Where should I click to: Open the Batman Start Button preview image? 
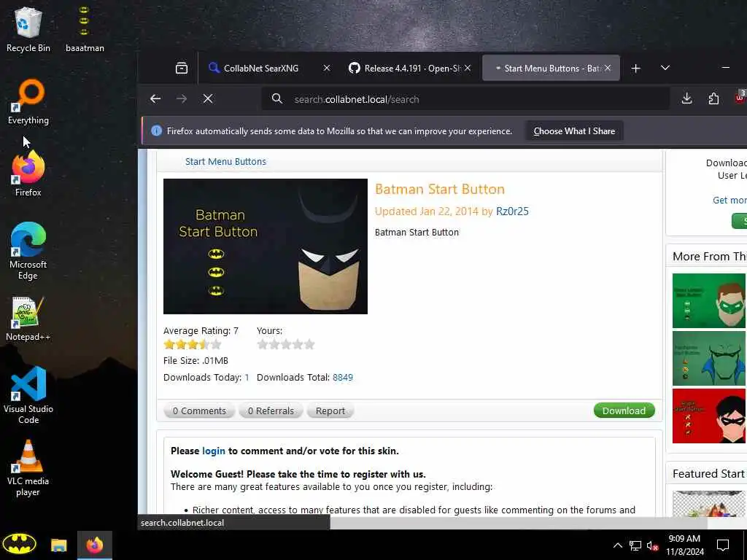(266, 246)
